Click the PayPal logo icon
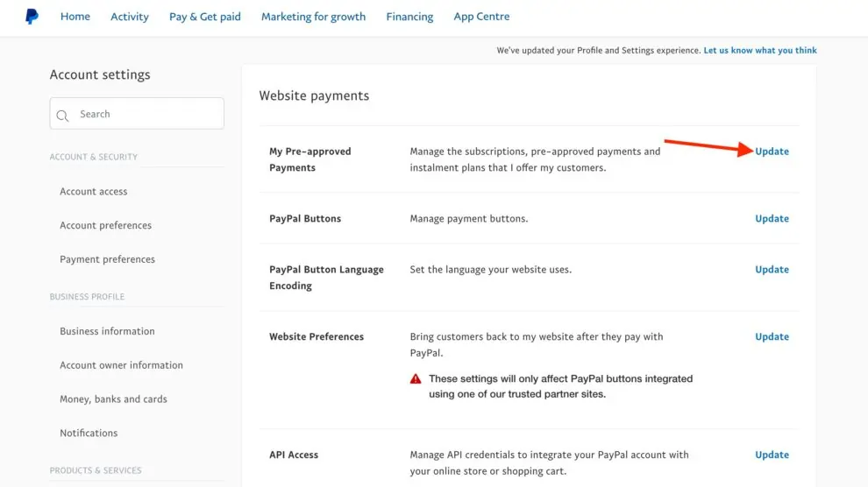This screenshot has width=868, height=487. tap(32, 17)
